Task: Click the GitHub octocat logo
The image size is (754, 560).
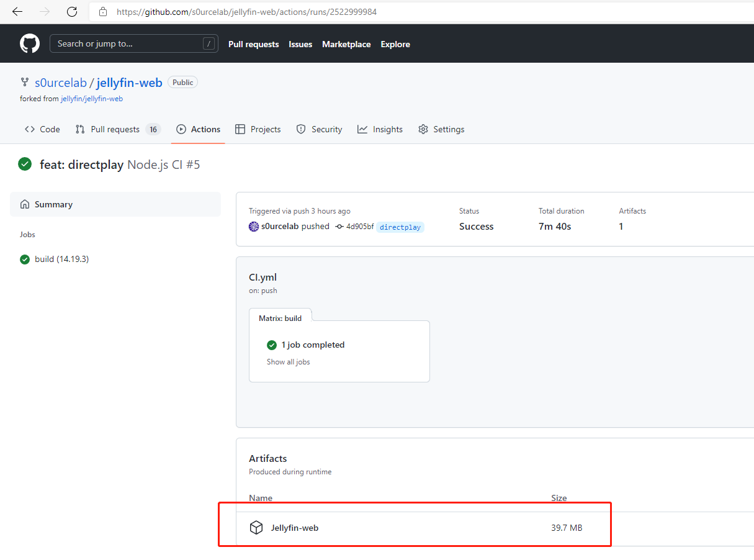Action: point(30,43)
